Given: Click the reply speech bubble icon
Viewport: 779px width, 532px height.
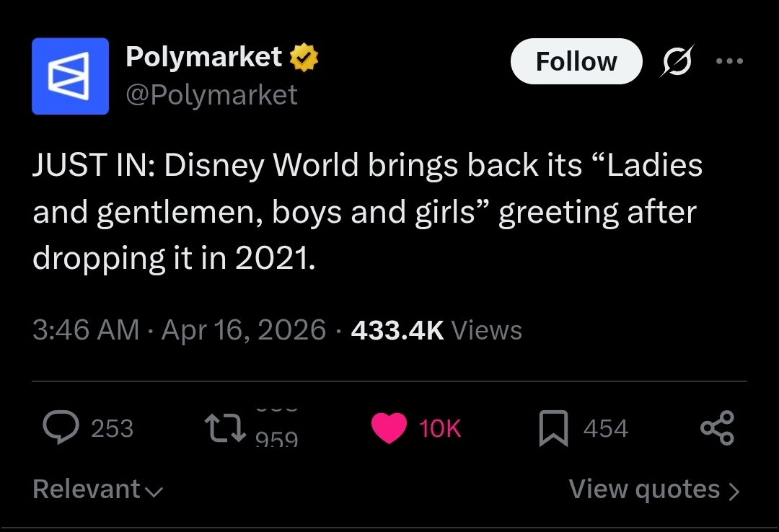Looking at the screenshot, I should tap(61, 427).
